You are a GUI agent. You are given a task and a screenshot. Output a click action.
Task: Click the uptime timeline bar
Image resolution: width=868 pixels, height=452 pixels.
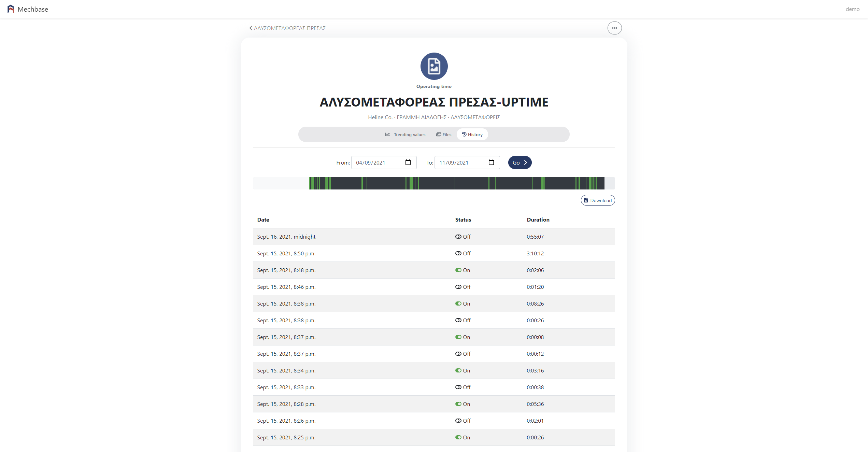434,183
